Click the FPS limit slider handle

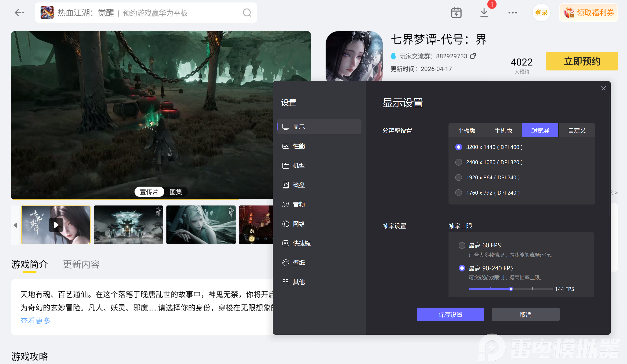pyautogui.click(x=511, y=289)
